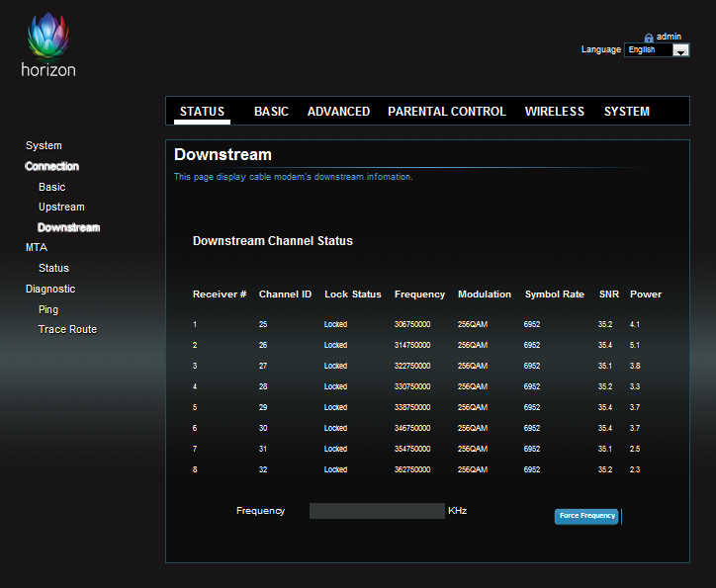716x588 pixels.
Task: Click the Force Frequency button
Action: [586, 517]
